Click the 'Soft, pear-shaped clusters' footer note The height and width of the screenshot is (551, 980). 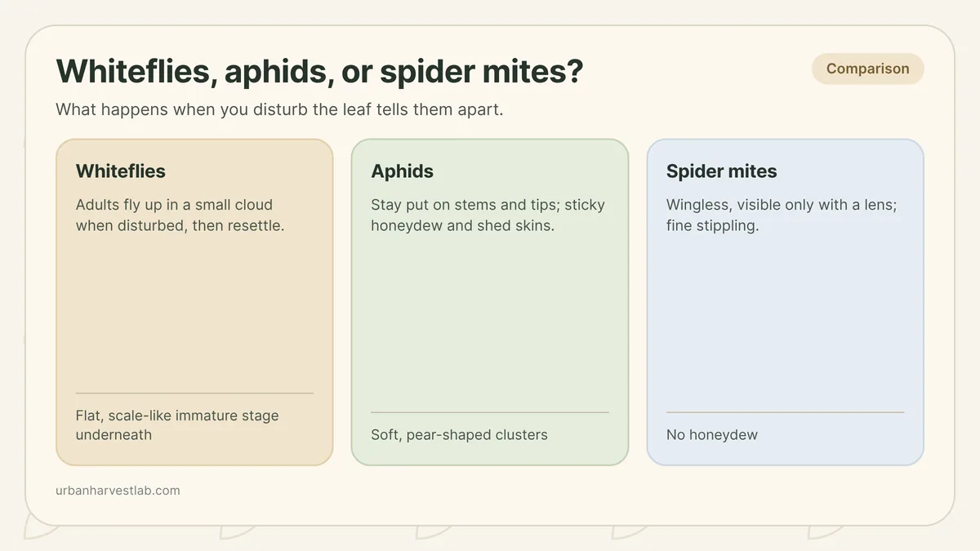tap(460, 435)
